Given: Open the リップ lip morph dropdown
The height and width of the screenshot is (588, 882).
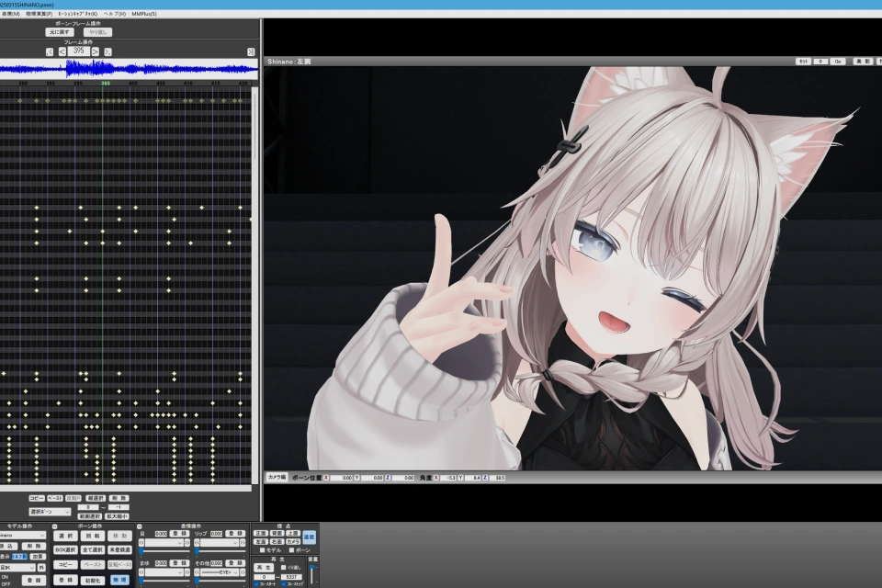Looking at the screenshot, I should point(219,543).
